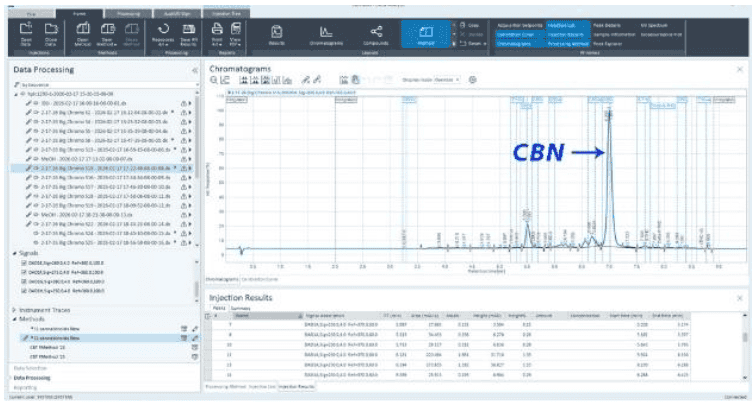Open the Results view in the ribbon
Viewport: 756px width, 404px height.
[275, 37]
